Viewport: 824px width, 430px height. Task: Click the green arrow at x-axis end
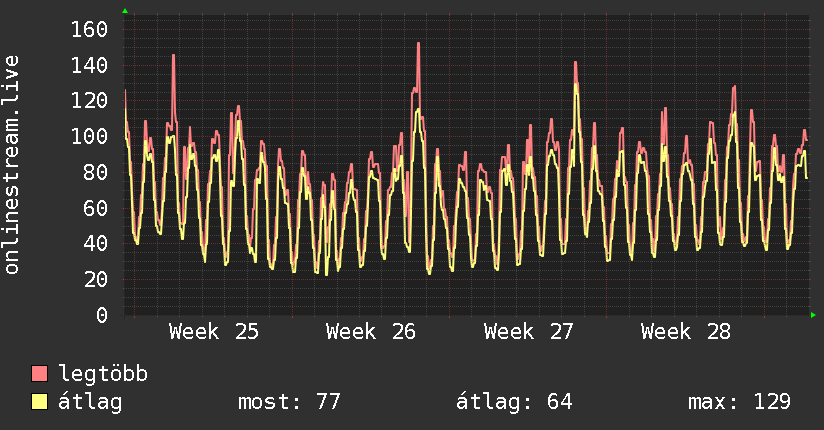click(x=813, y=315)
